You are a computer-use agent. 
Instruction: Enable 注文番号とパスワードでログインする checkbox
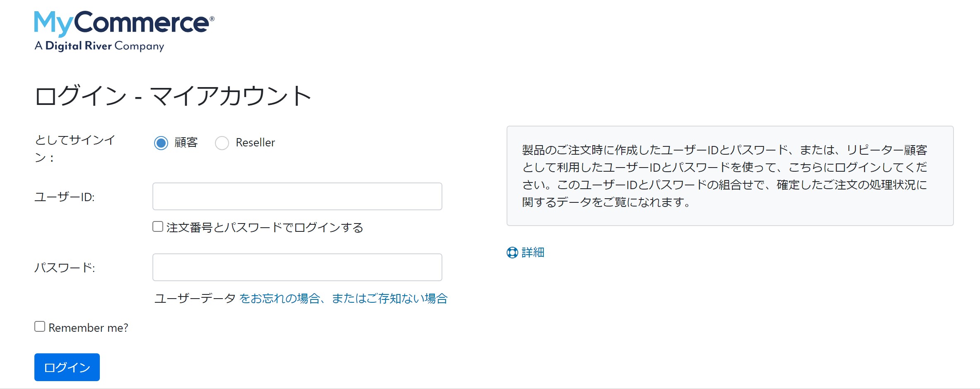point(158,226)
